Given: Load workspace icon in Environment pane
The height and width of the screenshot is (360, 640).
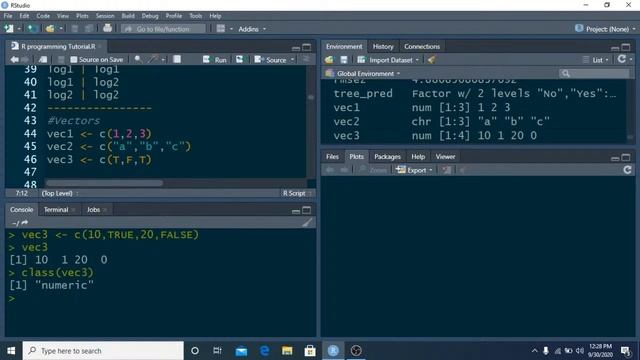Looking at the screenshot, I should coord(329,60).
